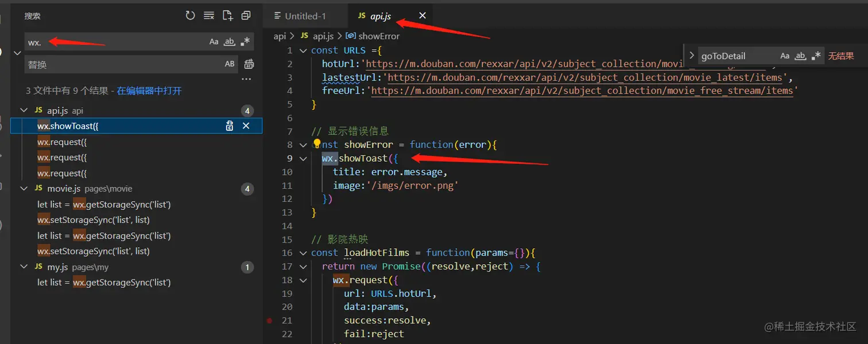
Task: Click the Replace All icon
Action: 249,64
